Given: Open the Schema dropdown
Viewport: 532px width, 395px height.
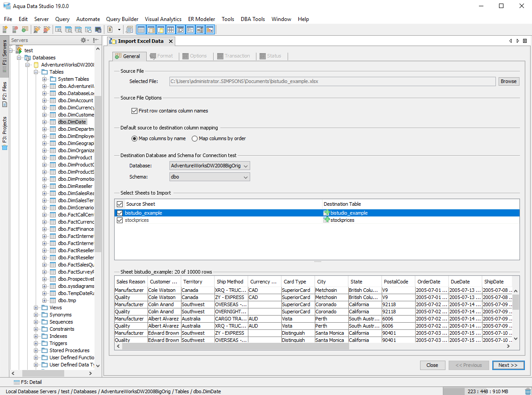Looking at the screenshot, I should [x=210, y=177].
